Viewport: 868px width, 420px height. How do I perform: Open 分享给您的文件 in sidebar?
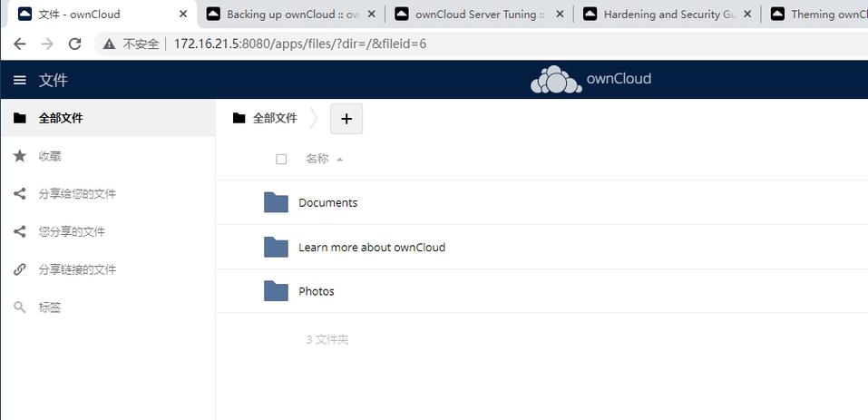[108, 194]
